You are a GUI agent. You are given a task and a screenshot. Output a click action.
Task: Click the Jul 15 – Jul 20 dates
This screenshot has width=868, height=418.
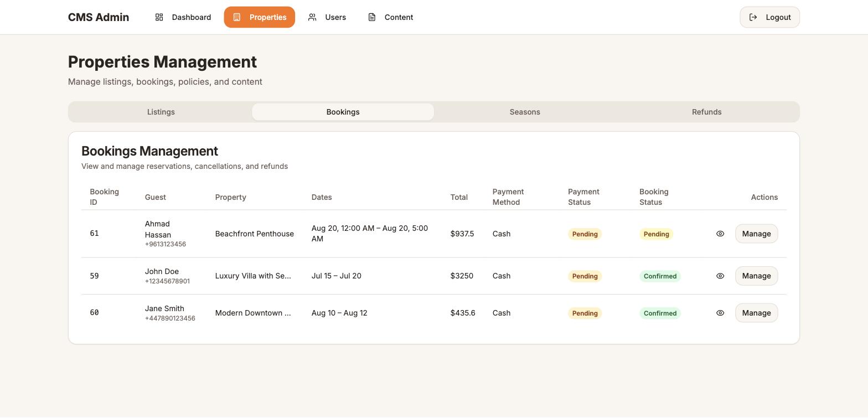[337, 276]
